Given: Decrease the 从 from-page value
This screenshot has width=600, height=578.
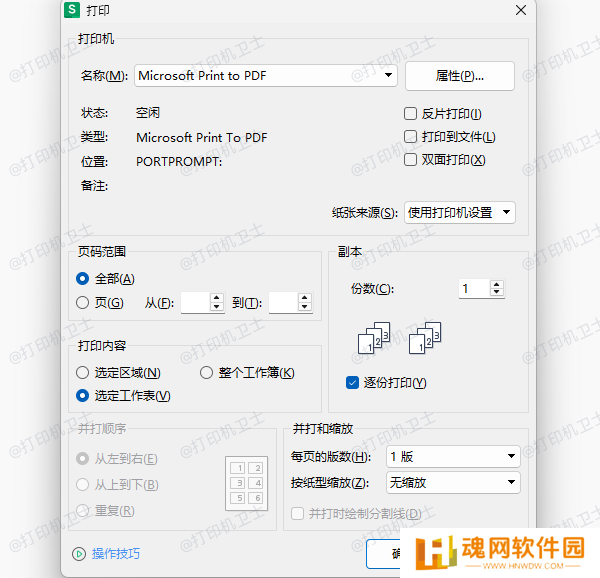Looking at the screenshot, I should click(217, 307).
